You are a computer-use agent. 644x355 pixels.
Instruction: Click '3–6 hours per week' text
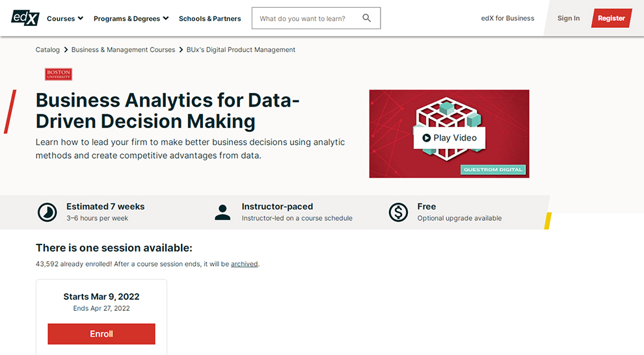click(x=98, y=218)
